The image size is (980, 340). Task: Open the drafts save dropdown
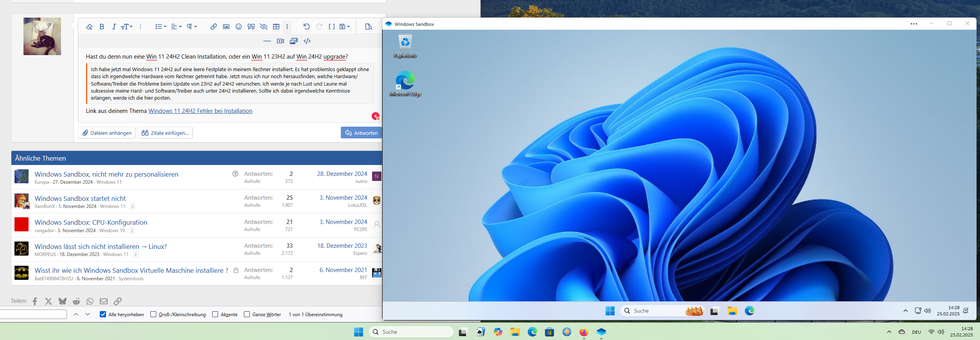tap(345, 27)
